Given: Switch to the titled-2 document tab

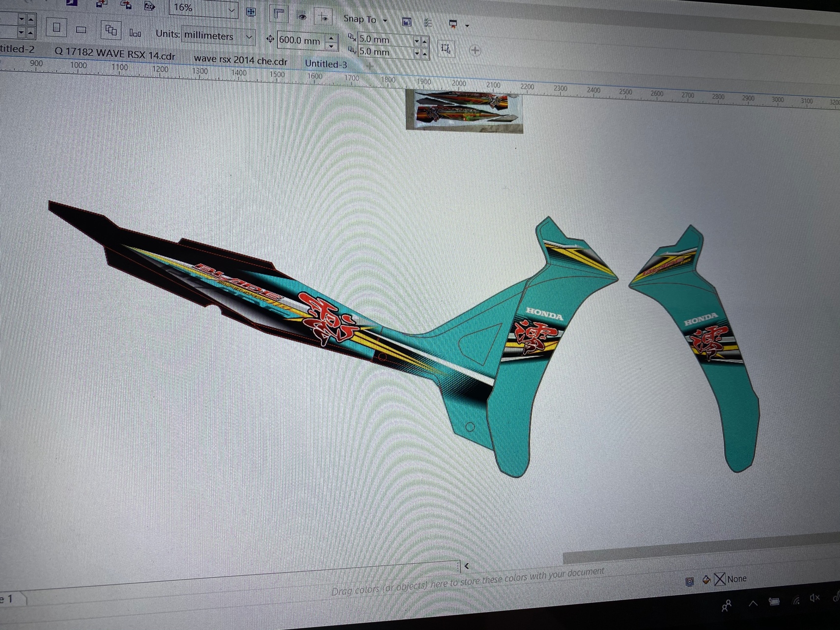Looking at the screenshot, I should (17, 48).
